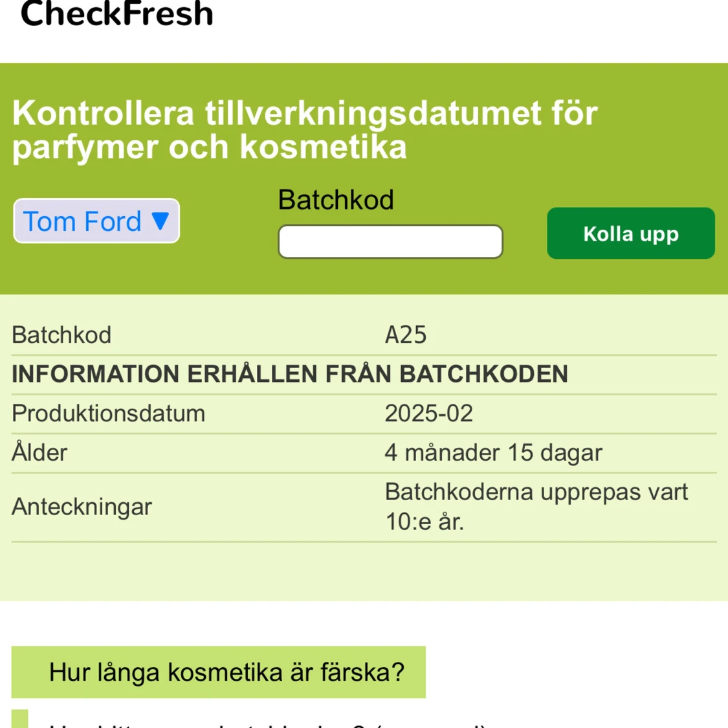Select the age value 4 månader 15 dagar

(x=493, y=453)
